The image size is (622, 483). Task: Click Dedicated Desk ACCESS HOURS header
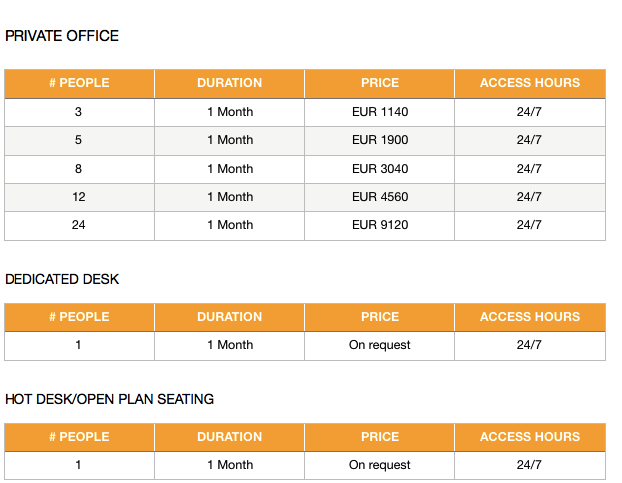click(530, 317)
